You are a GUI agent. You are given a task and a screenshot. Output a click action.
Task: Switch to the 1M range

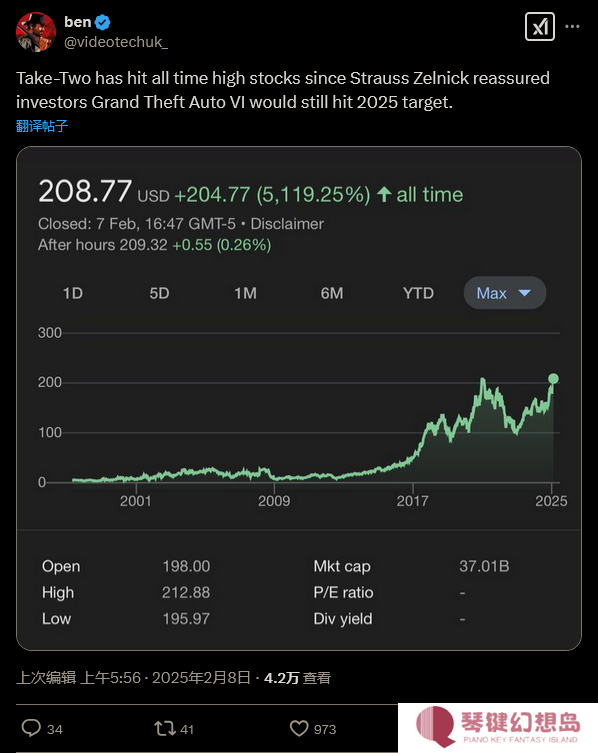[245, 293]
